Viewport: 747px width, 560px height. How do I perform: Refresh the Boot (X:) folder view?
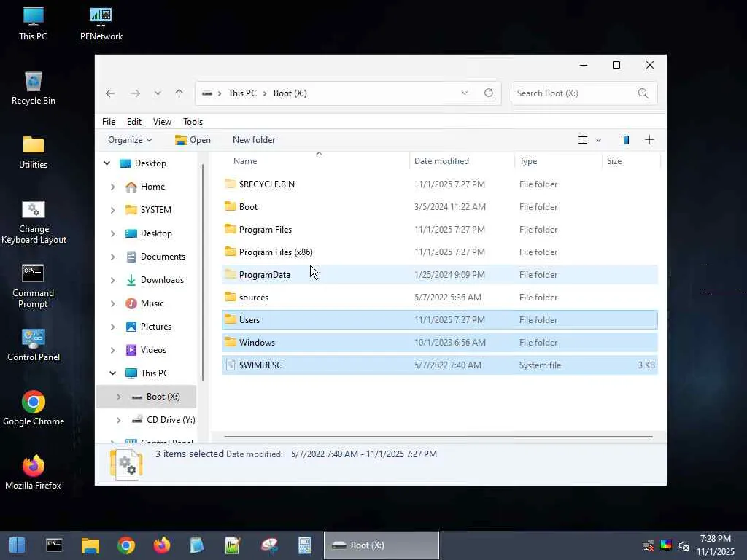(488, 93)
